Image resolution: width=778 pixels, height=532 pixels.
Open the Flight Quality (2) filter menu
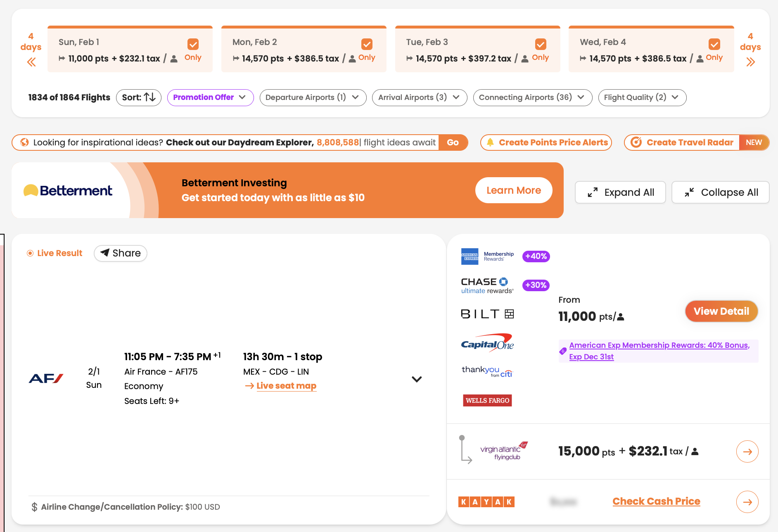(x=642, y=97)
